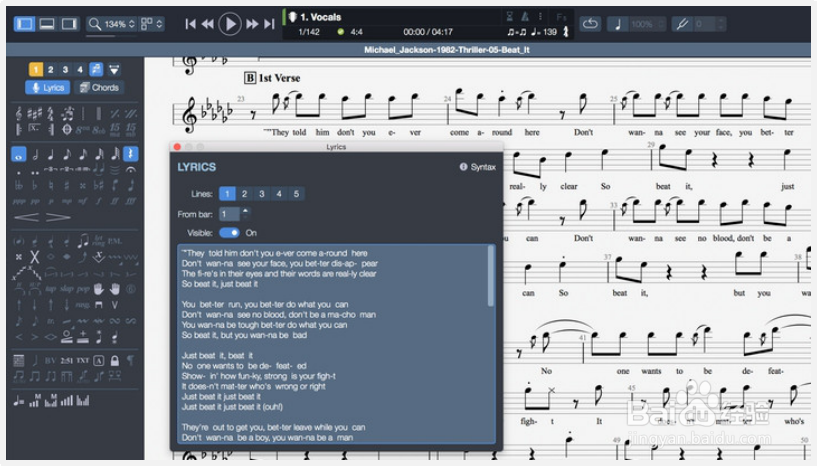Select the quarter note duration
817x467 pixels.
[51, 154]
